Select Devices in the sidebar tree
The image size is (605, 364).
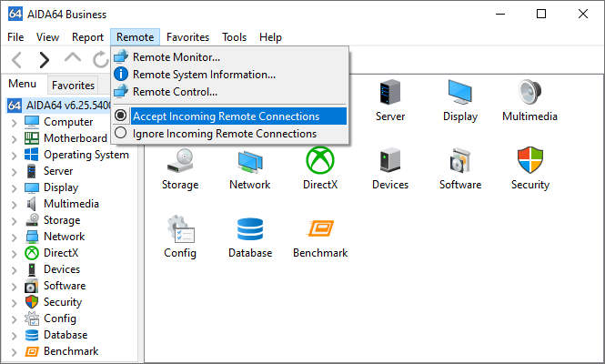[x=62, y=269]
